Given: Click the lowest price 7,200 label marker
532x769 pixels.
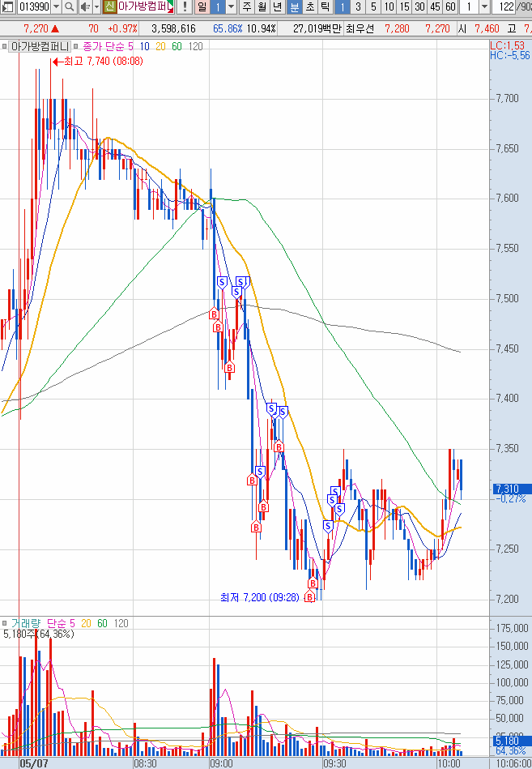Looking at the screenshot, I should pyautogui.click(x=259, y=597).
